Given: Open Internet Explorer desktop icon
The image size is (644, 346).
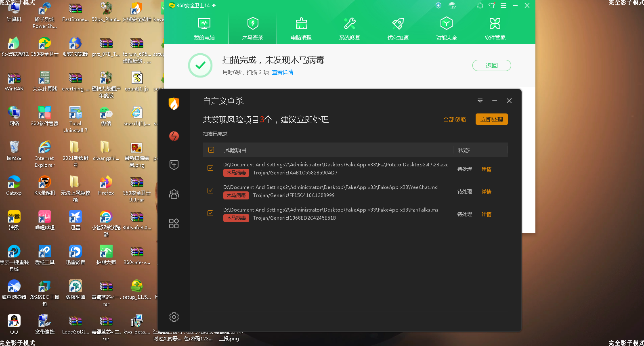Looking at the screenshot, I should [x=44, y=154].
